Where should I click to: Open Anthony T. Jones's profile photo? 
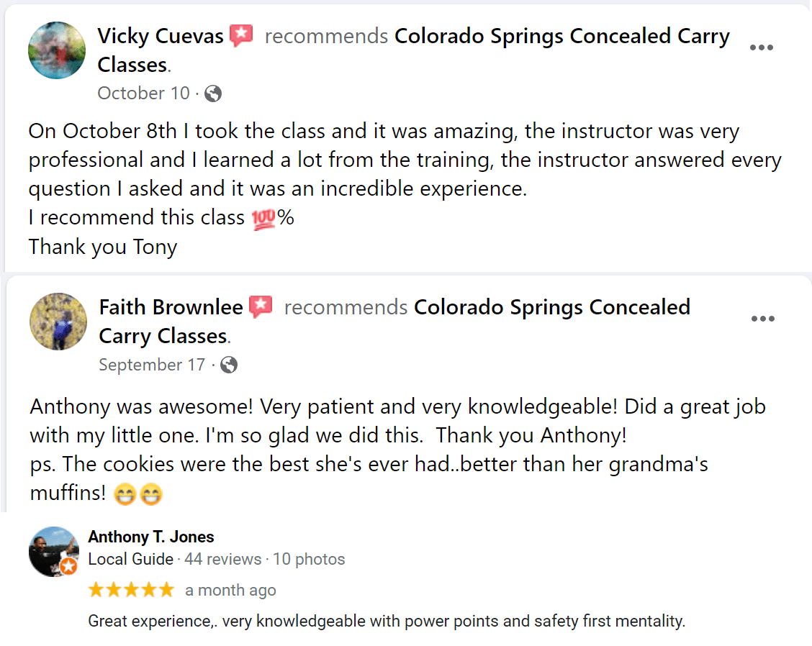[x=54, y=552]
